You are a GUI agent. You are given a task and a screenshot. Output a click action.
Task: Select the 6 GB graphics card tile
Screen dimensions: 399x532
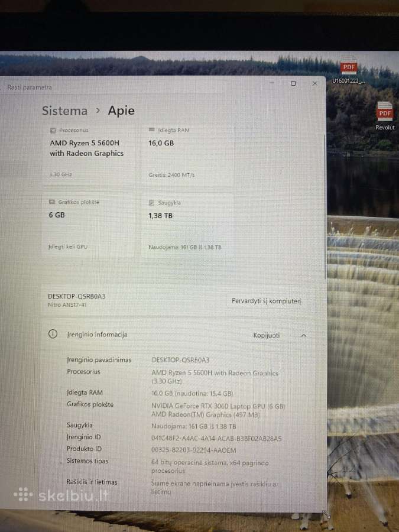click(x=87, y=225)
